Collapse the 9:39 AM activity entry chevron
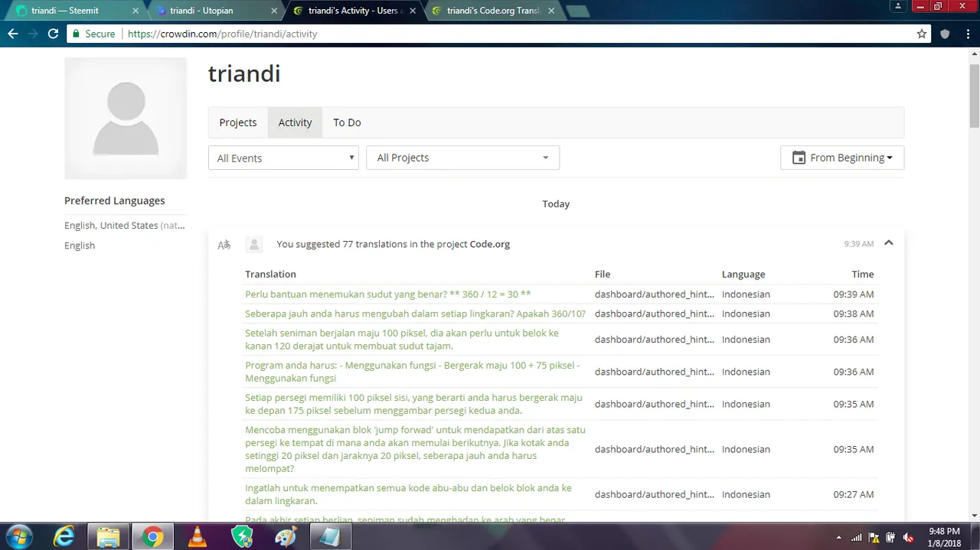This screenshot has width=980, height=550. click(x=889, y=243)
